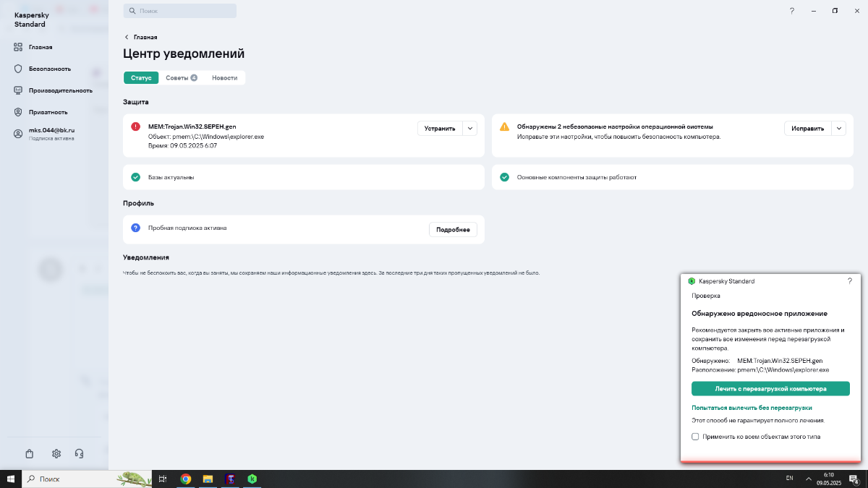Image resolution: width=868 pixels, height=488 pixels.
Task: Click Попытаться вылечить без перезагрузки link
Action: pyautogui.click(x=752, y=408)
